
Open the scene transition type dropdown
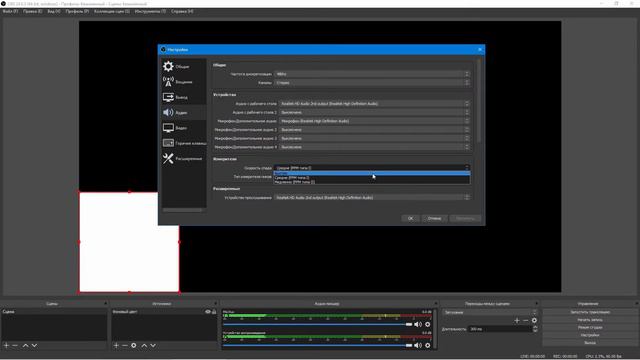pos(490,312)
